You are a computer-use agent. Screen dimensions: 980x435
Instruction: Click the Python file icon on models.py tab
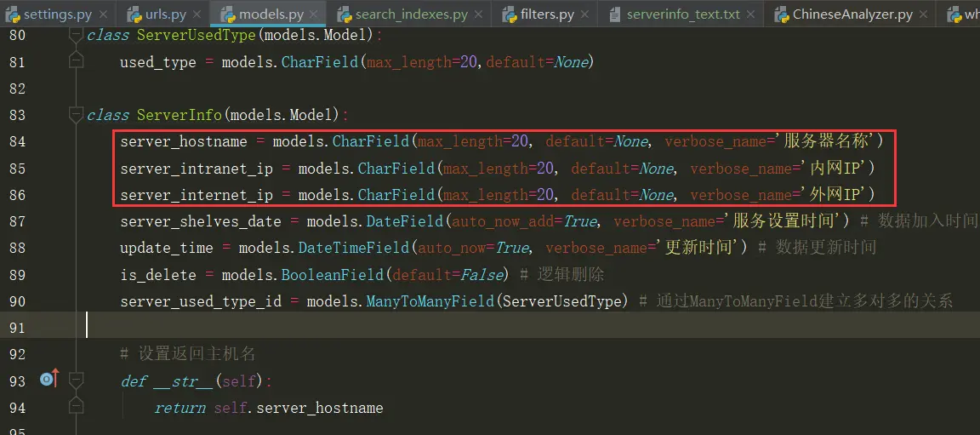227,14
